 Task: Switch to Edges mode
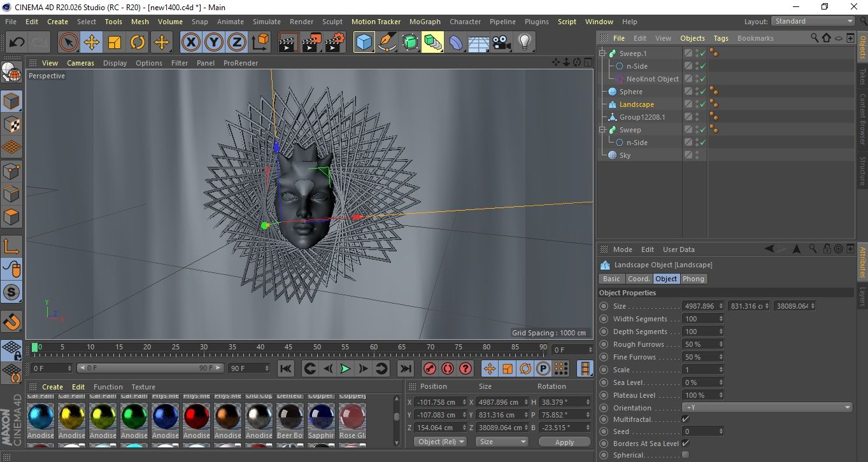click(12, 194)
